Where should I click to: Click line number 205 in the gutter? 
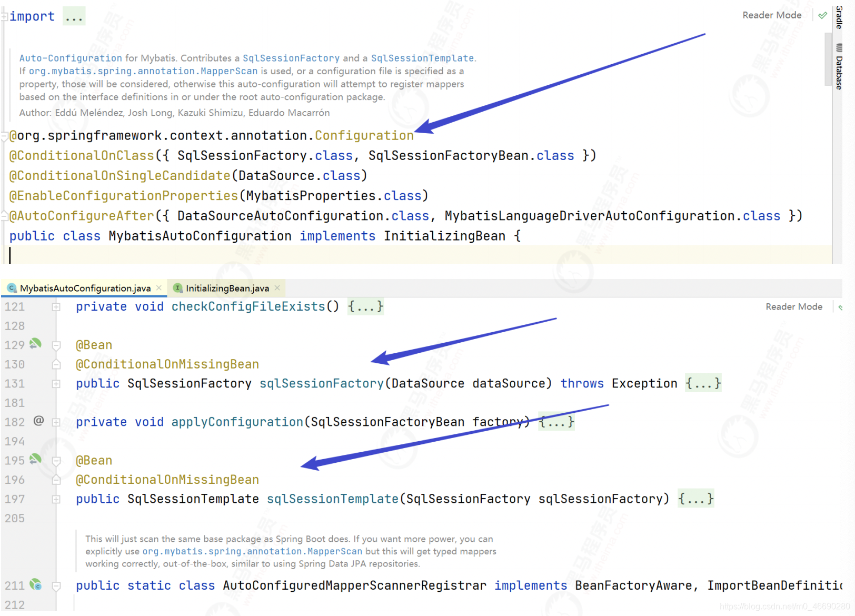(x=15, y=519)
